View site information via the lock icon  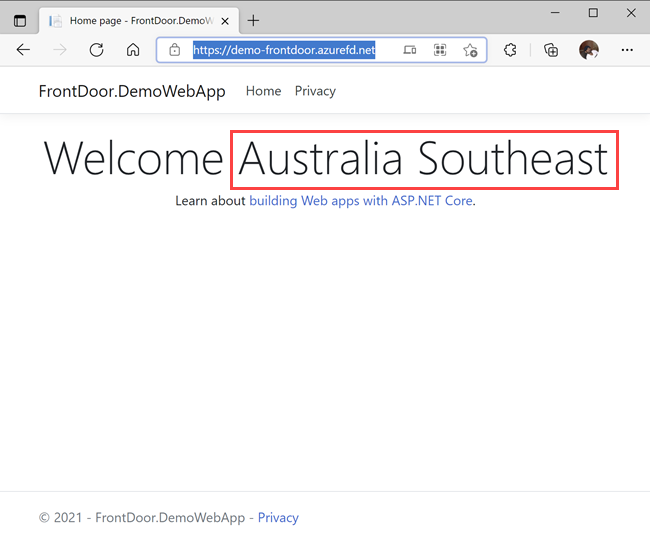coord(175,50)
